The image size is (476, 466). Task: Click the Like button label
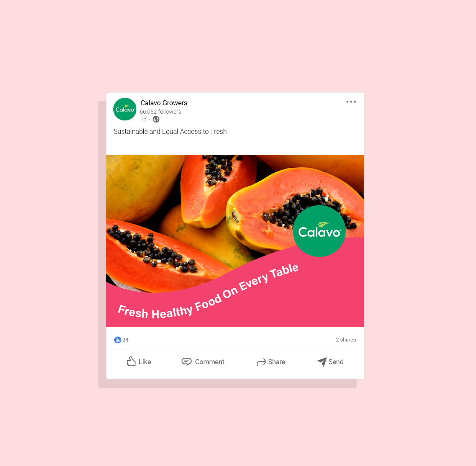pos(145,362)
